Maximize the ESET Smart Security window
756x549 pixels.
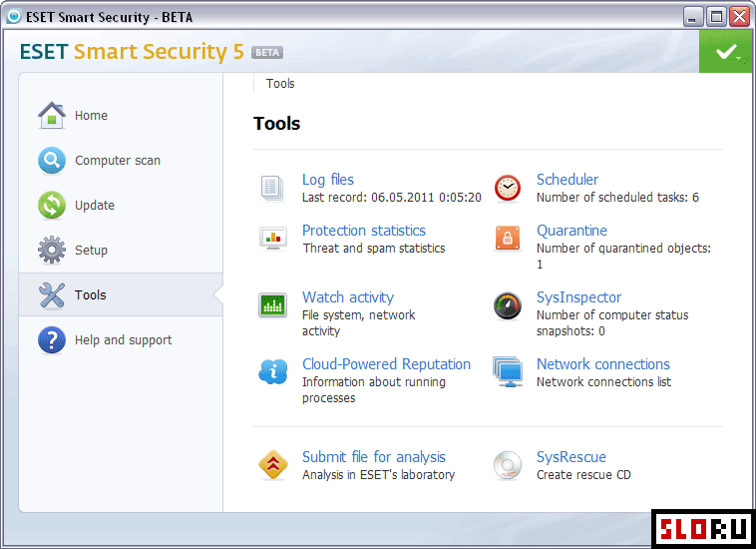point(716,17)
